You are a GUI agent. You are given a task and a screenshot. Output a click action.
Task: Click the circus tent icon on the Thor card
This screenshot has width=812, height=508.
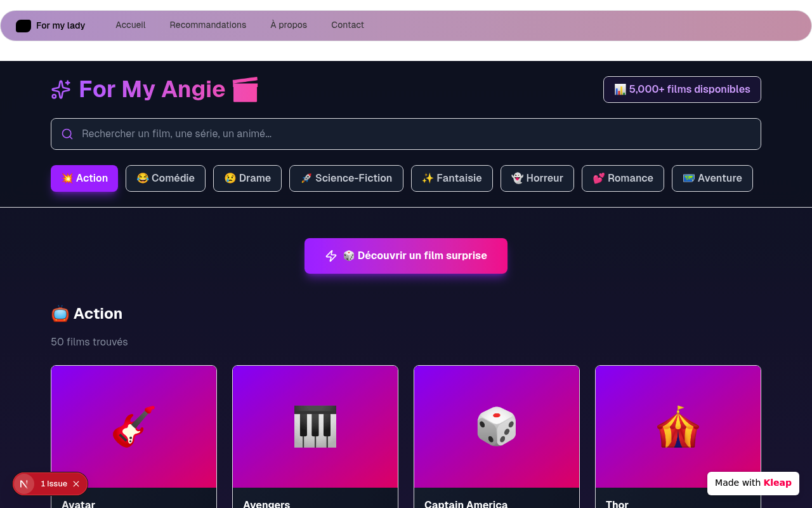[x=678, y=427]
